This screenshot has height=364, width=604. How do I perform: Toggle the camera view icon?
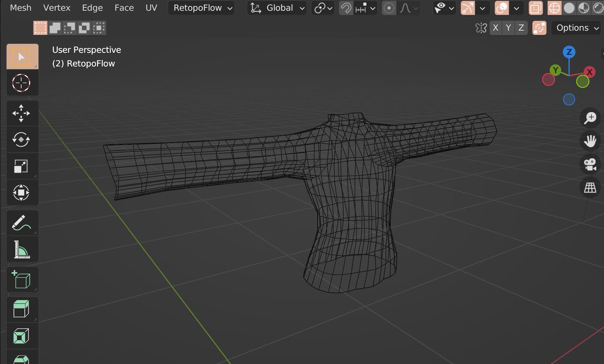[589, 164]
